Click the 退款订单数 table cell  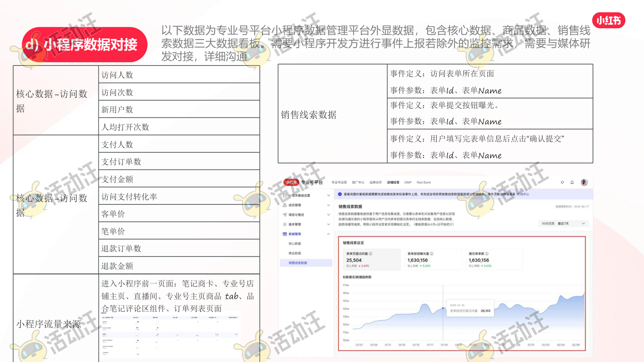click(x=179, y=248)
